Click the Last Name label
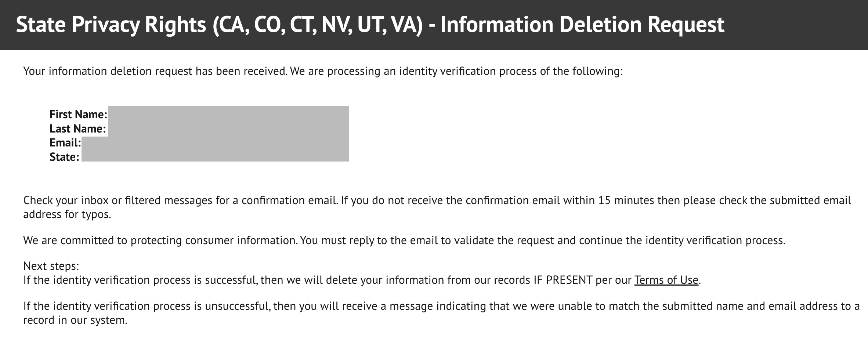 tap(77, 129)
